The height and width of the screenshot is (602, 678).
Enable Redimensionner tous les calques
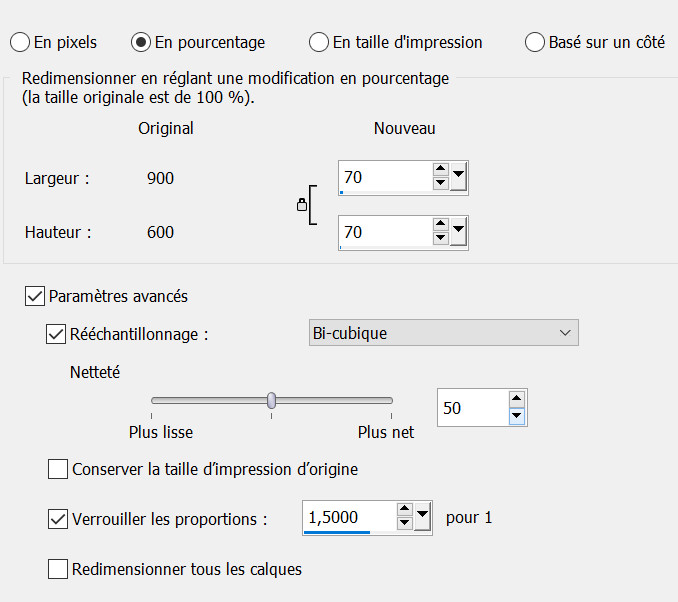click(x=58, y=570)
